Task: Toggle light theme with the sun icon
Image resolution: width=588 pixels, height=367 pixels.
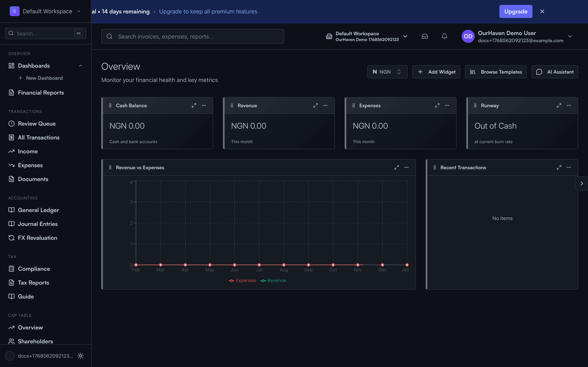Action: click(80, 356)
